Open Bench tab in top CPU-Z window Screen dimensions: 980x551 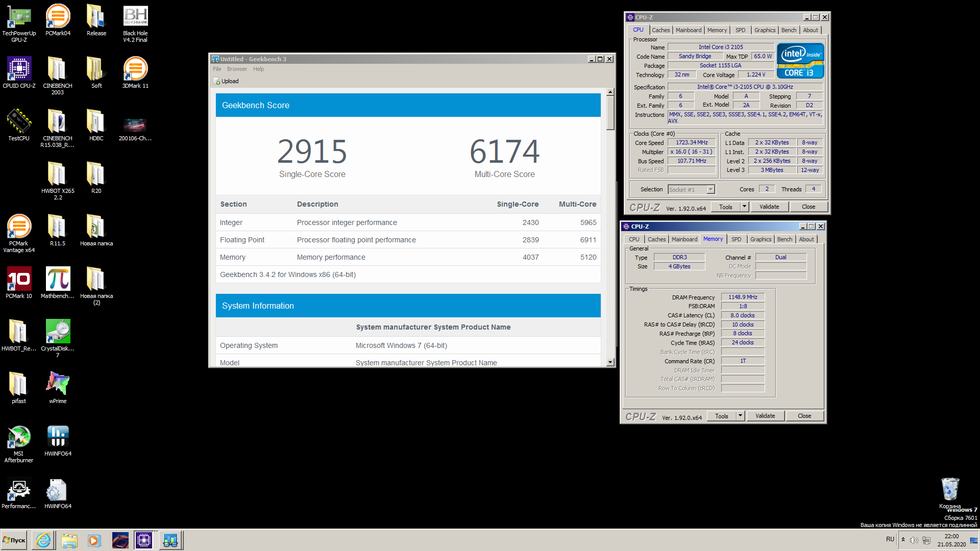tap(789, 30)
